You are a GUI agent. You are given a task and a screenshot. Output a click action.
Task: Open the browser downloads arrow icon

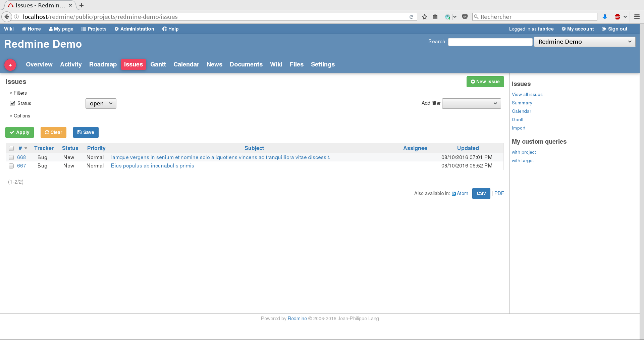604,16
